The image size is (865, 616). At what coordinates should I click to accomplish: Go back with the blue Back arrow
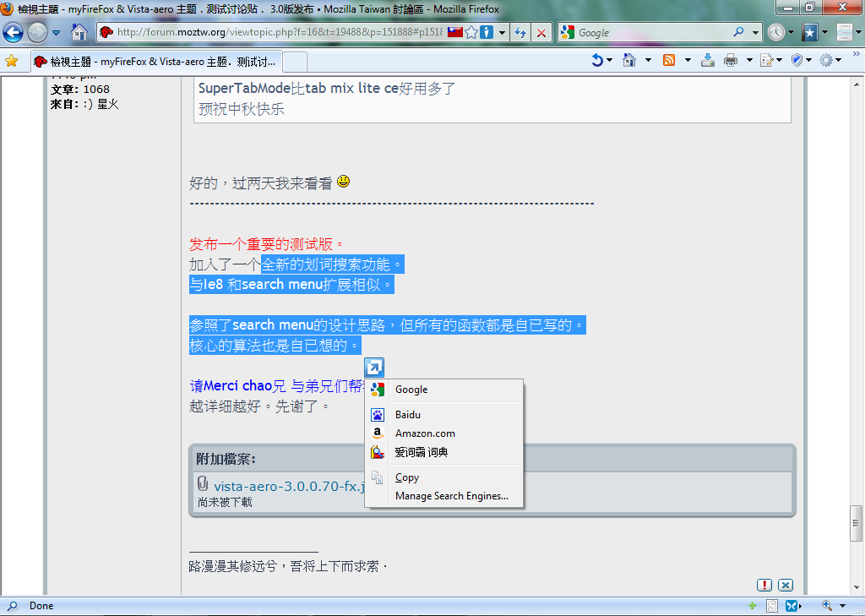(x=14, y=33)
